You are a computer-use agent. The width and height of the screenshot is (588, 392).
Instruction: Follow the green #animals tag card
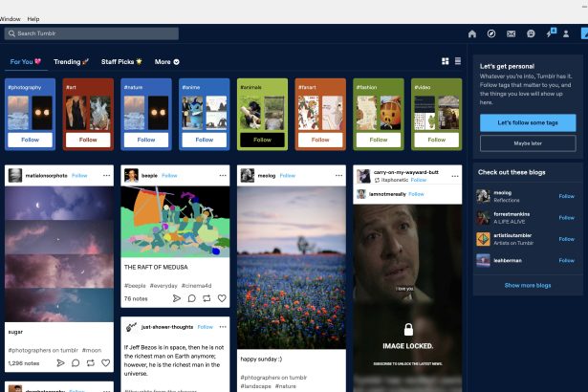coord(262,140)
